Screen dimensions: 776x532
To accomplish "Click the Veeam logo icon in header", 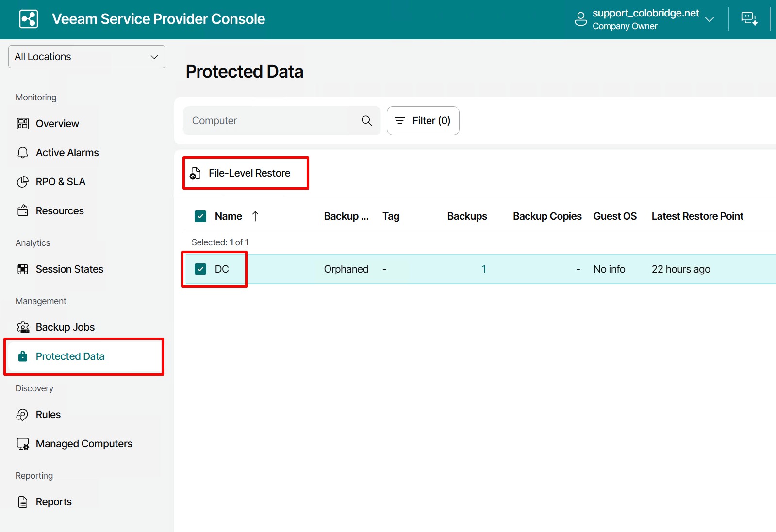I will [x=29, y=19].
